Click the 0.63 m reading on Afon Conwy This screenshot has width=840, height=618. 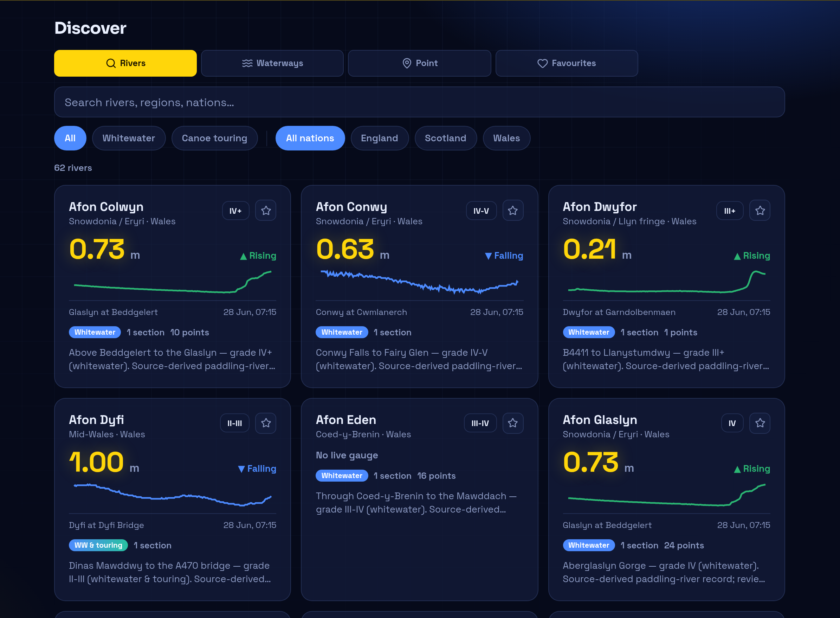coord(352,250)
